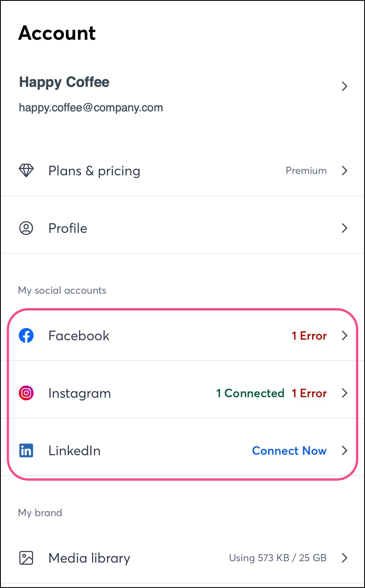Open the Facebook row chevron

point(344,335)
